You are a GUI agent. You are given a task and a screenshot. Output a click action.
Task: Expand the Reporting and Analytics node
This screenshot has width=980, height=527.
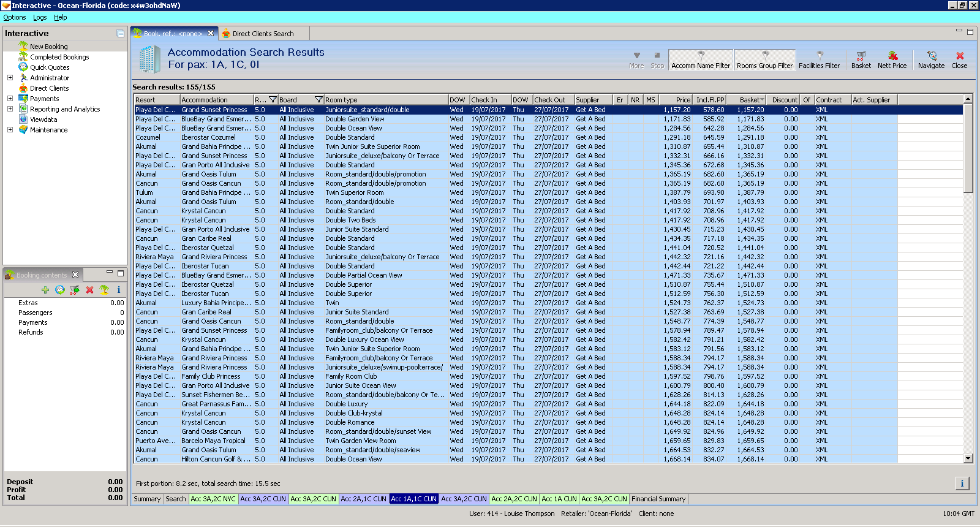(x=10, y=109)
